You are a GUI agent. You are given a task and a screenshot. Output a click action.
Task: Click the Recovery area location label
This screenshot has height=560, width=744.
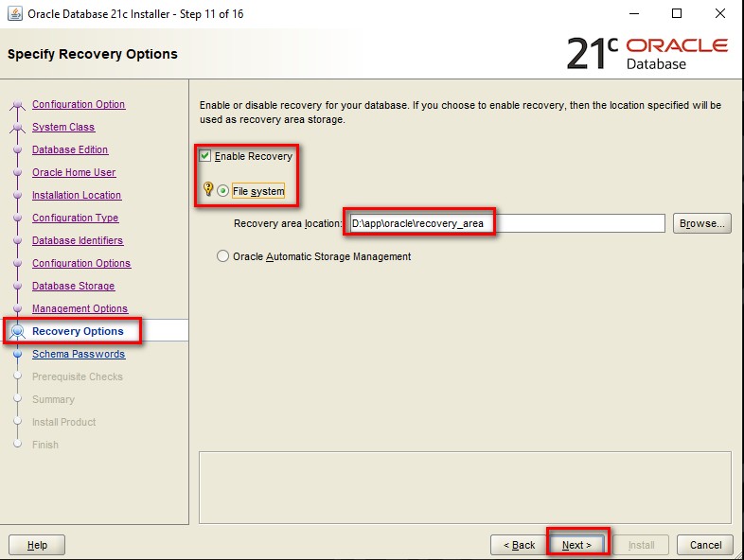coord(288,224)
